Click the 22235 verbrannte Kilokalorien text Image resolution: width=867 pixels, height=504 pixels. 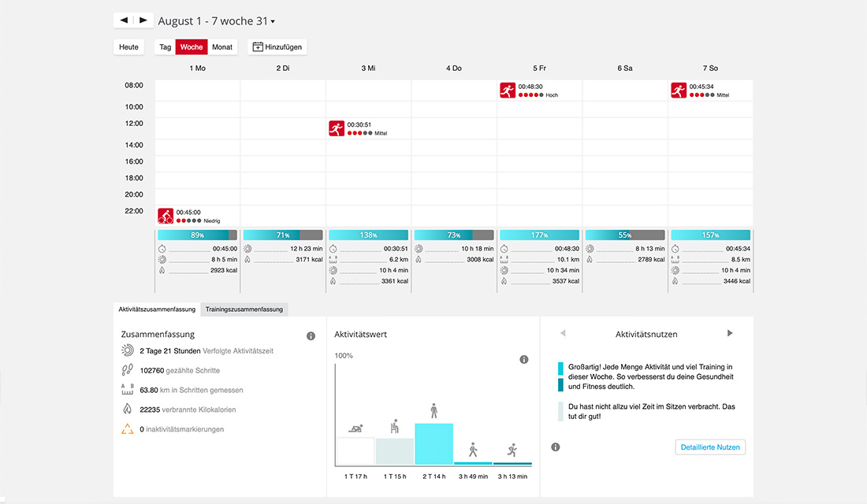point(188,409)
